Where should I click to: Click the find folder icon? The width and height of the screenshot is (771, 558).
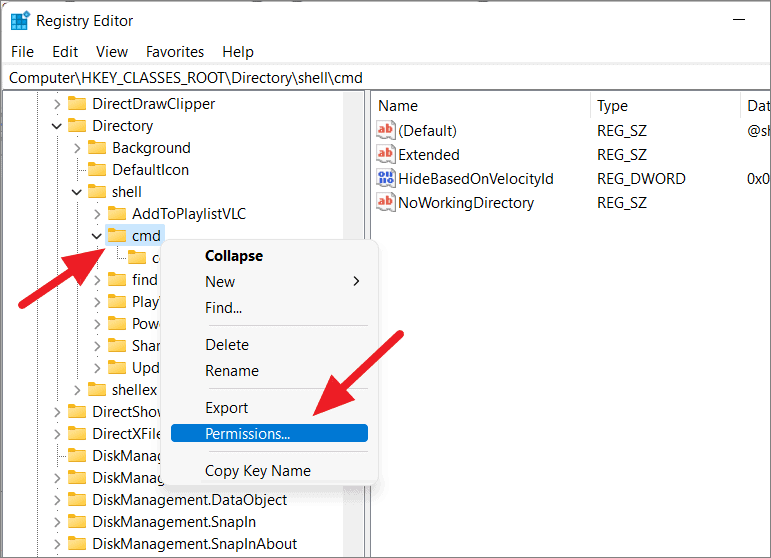click(117, 279)
